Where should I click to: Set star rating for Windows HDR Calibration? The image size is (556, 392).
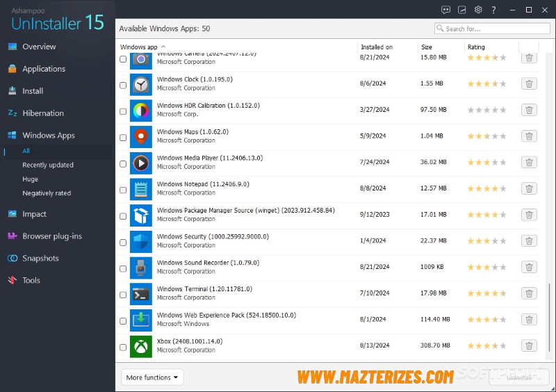[486, 110]
